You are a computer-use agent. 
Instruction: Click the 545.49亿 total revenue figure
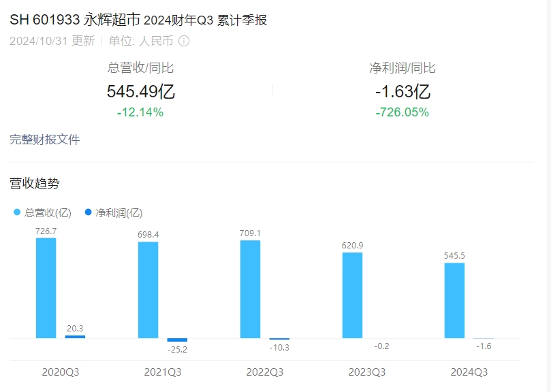140,92
